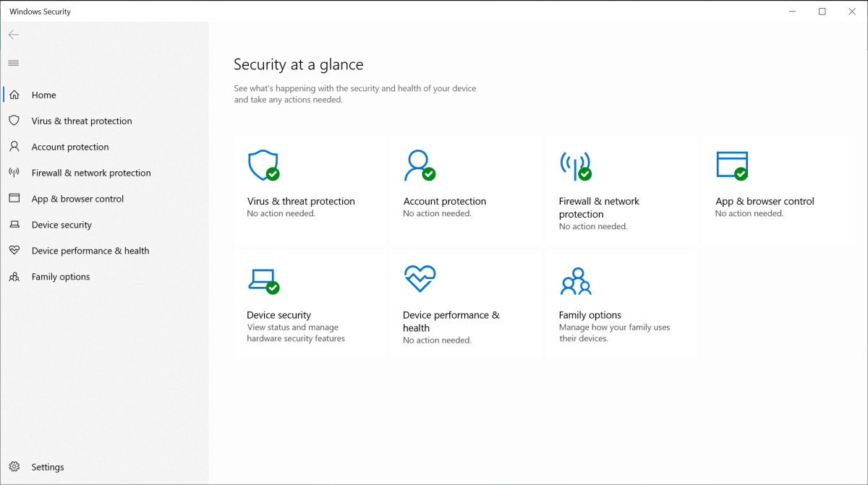
Task: Click the Settings gear icon
Action: [x=14, y=467]
